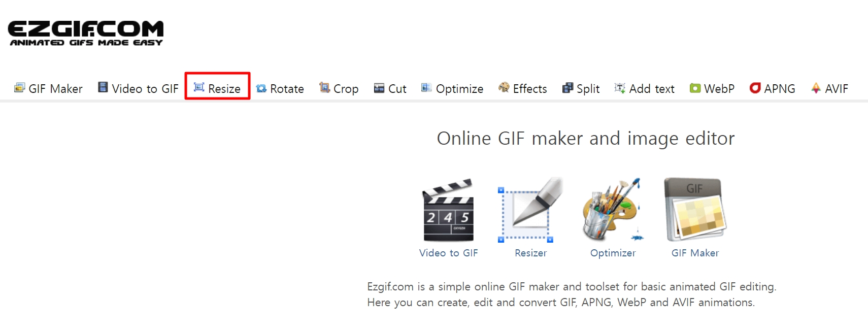Click the clapperboard Video to GIF image

(448, 210)
